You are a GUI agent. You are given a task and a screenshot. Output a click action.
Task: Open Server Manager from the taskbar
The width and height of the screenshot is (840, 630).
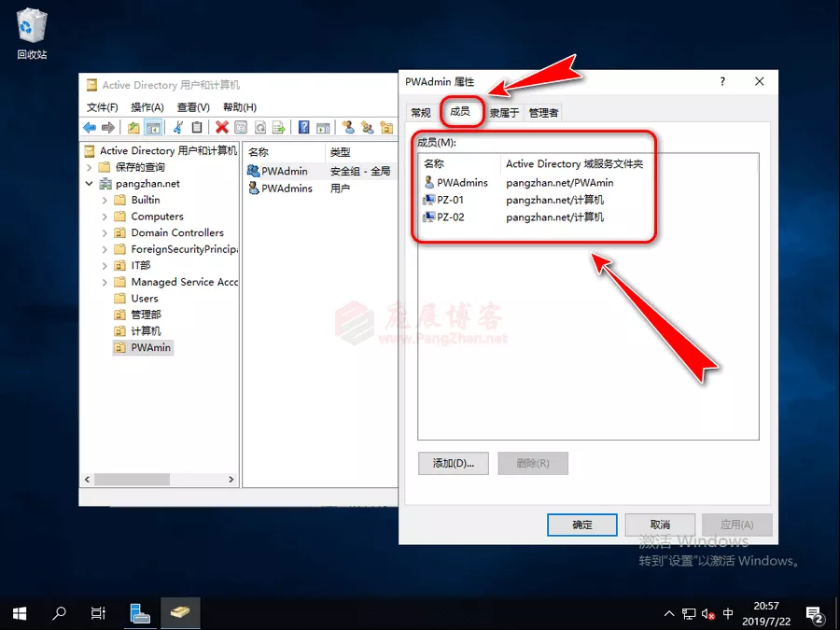140,613
